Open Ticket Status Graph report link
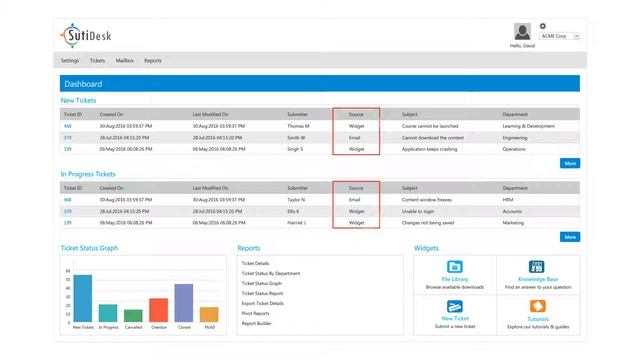 click(x=262, y=283)
